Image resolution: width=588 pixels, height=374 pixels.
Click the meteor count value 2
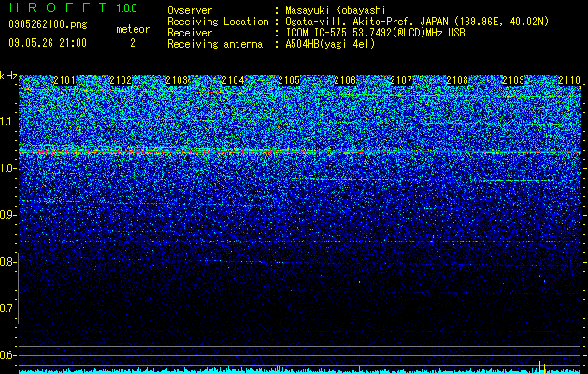pyautogui.click(x=133, y=43)
